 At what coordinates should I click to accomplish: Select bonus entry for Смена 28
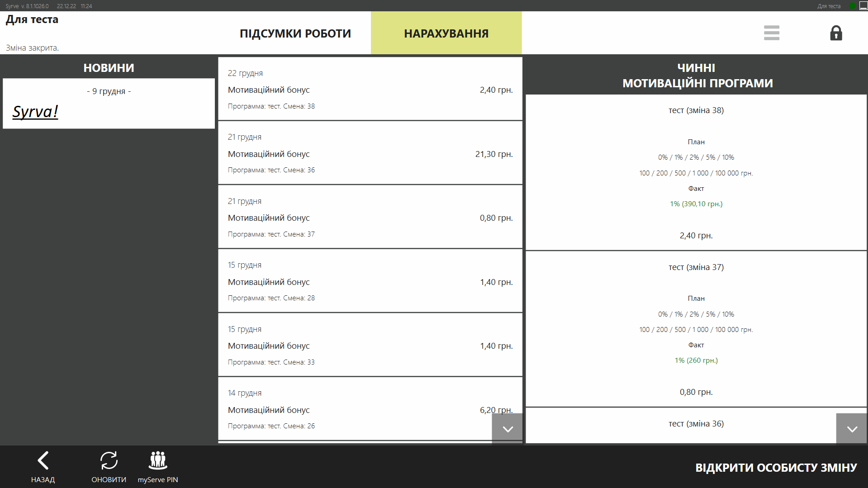click(x=370, y=281)
